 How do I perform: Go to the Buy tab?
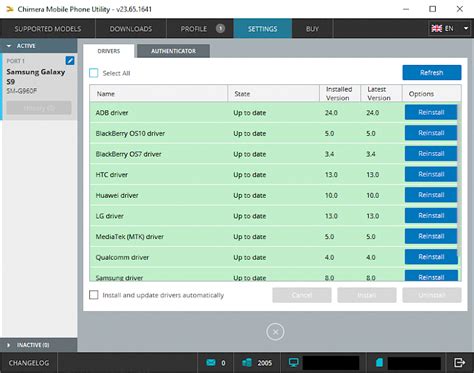[x=312, y=29]
